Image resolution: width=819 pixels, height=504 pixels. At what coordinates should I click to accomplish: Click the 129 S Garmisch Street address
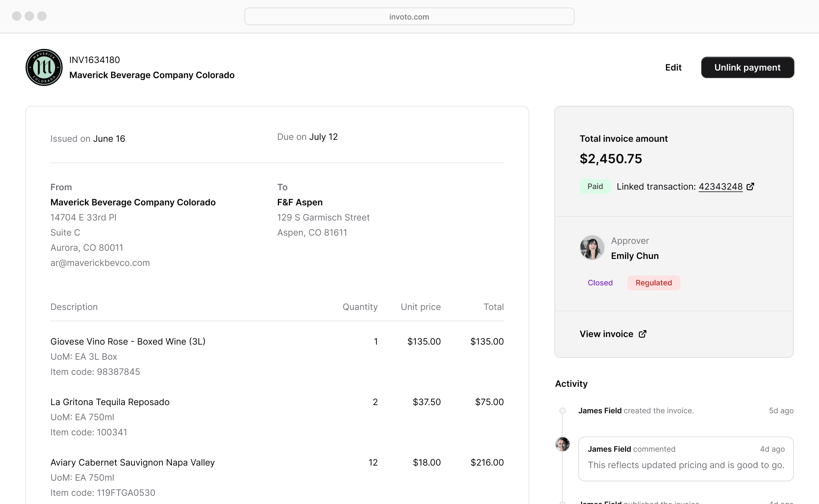point(323,217)
